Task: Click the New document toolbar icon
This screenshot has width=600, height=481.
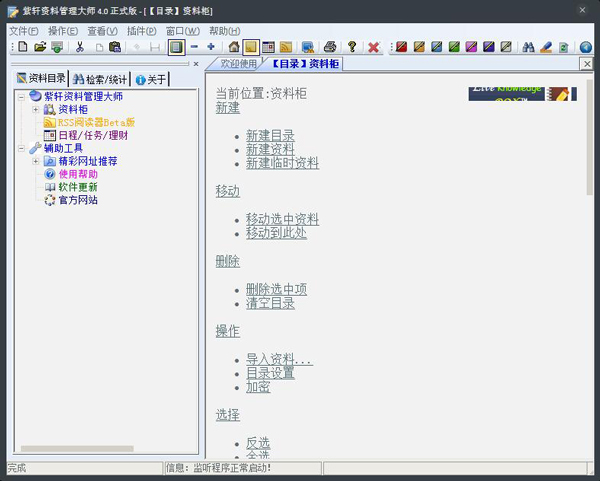Action: 23,47
